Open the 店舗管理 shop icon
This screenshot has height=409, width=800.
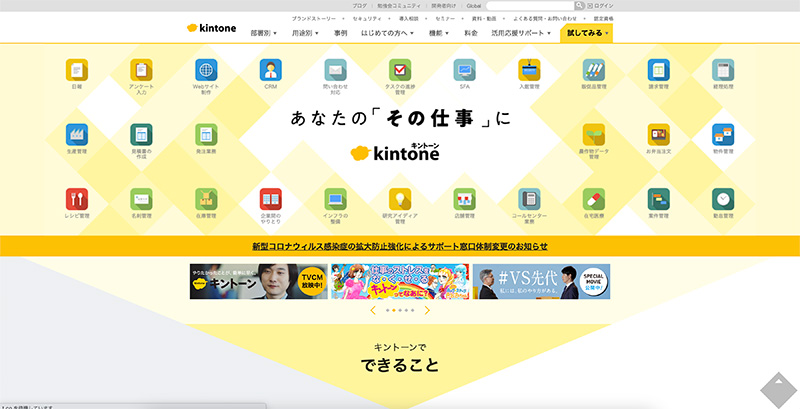click(464, 199)
